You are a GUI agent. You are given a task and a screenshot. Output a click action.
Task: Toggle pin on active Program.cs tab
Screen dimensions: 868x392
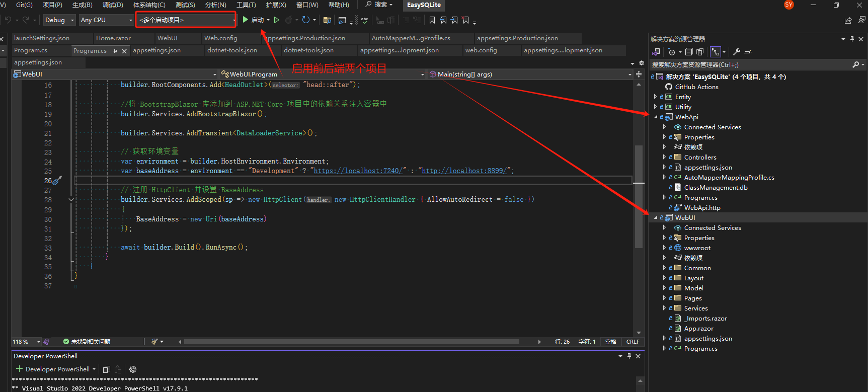pos(115,51)
